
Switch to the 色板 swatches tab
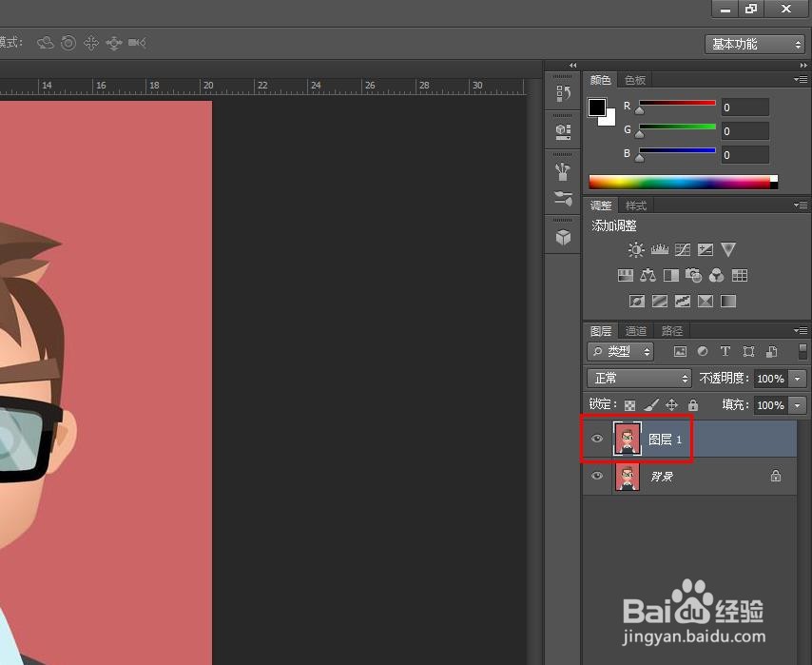coord(635,80)
